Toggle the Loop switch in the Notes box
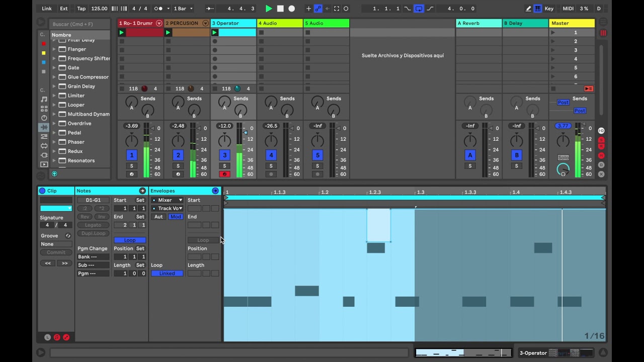 (130, 240)
